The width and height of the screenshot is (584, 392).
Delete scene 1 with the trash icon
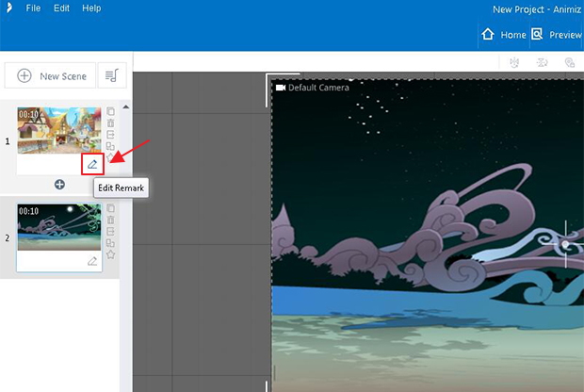[110, 122]
